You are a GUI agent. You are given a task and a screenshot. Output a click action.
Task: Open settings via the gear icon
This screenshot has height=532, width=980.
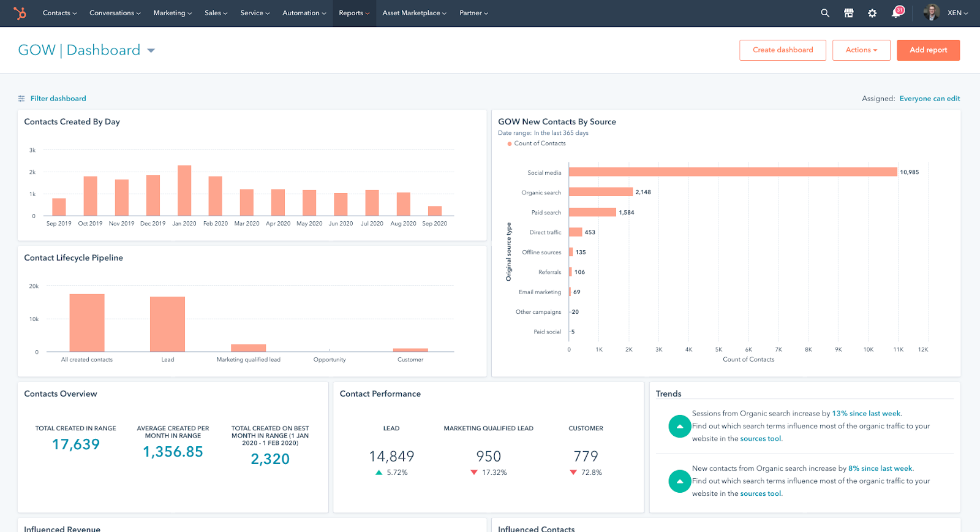872,13
